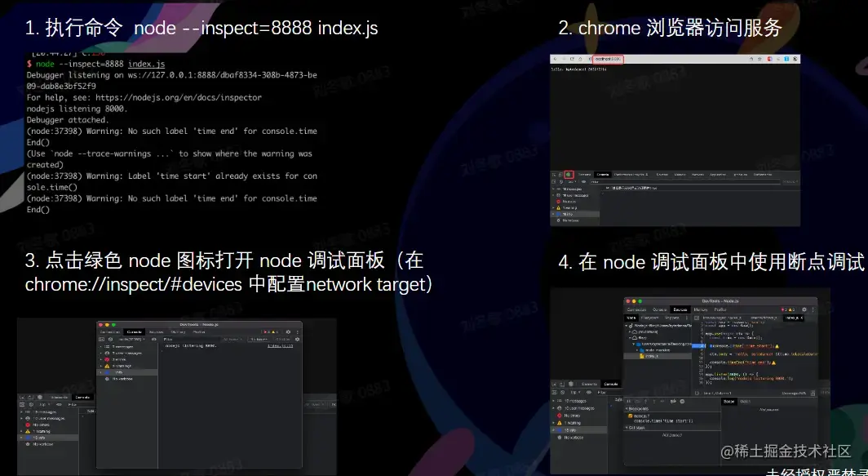Click inspect-element icon in step 2 DevTools
868x476 pixels.
[554, 175]
